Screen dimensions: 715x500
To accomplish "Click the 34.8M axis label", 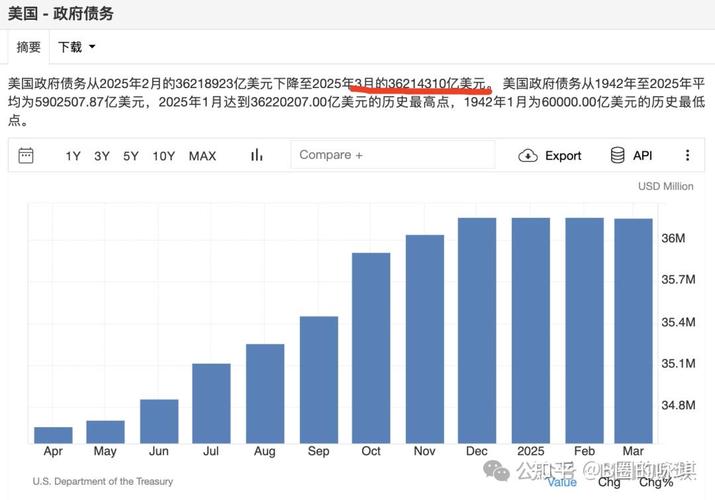I will pos(679,405).
